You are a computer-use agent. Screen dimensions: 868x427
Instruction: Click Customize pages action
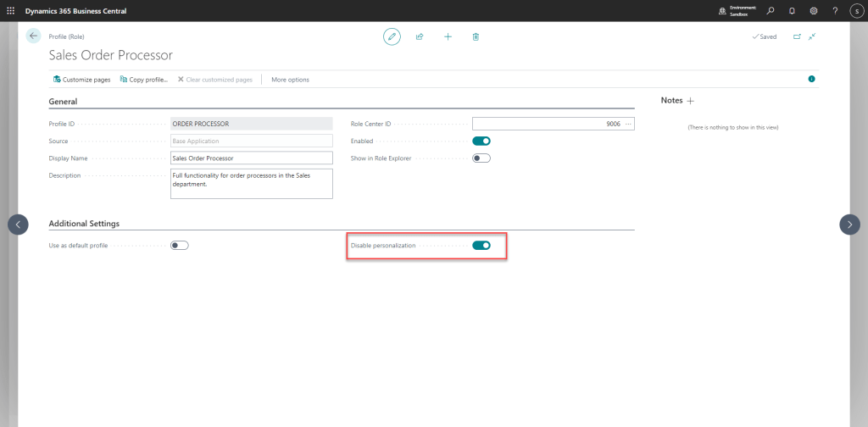(81, 80)
